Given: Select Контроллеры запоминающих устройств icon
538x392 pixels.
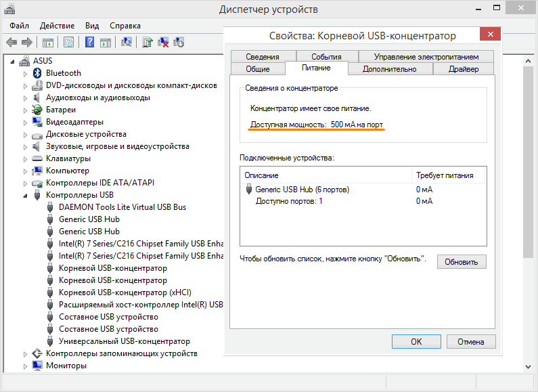Looking at the screenshot, I should (37, 353).
